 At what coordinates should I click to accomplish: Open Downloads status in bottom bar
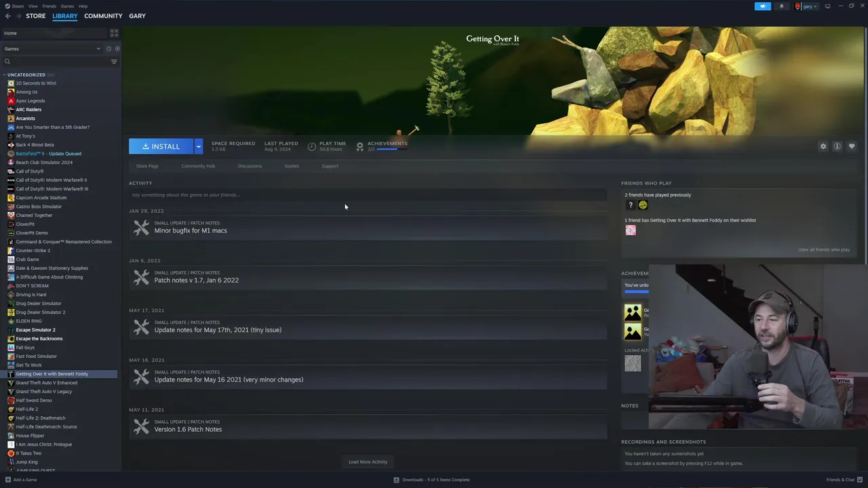point(432,480)
